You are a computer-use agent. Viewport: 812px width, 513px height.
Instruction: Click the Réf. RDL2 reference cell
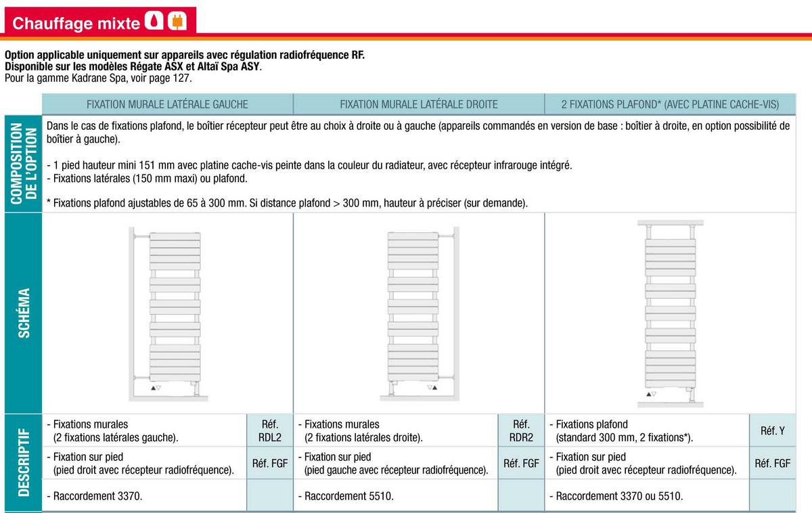pyautogui.click(x=270, y=430)
